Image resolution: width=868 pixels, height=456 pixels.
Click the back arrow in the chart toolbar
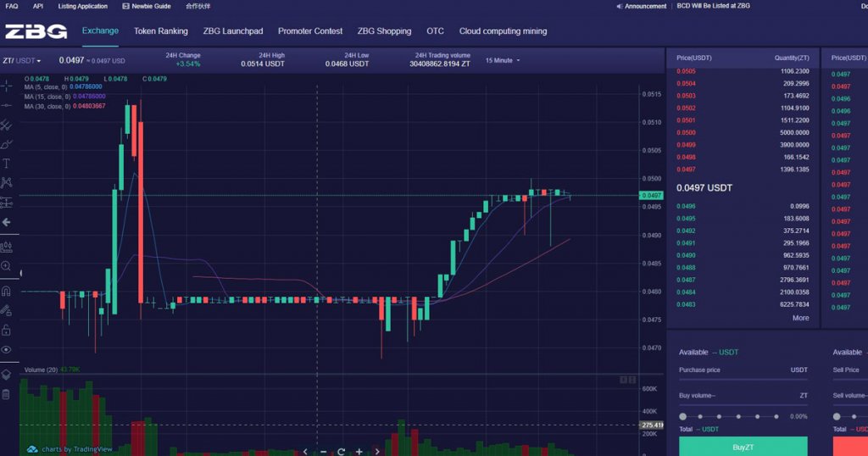pyautogui.click(x=6, y=222)
